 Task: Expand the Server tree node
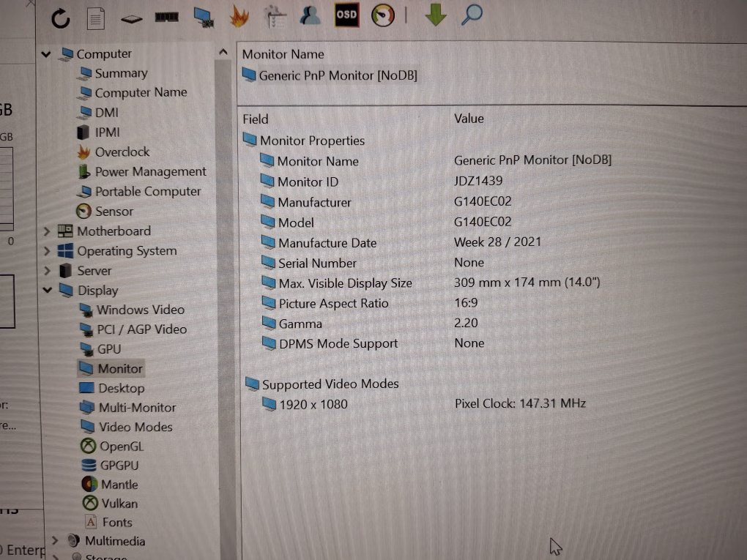click(47, 271)
